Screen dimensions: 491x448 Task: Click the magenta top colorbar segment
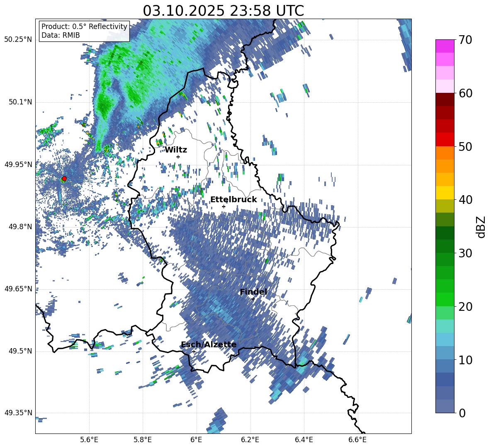point(445,46)
